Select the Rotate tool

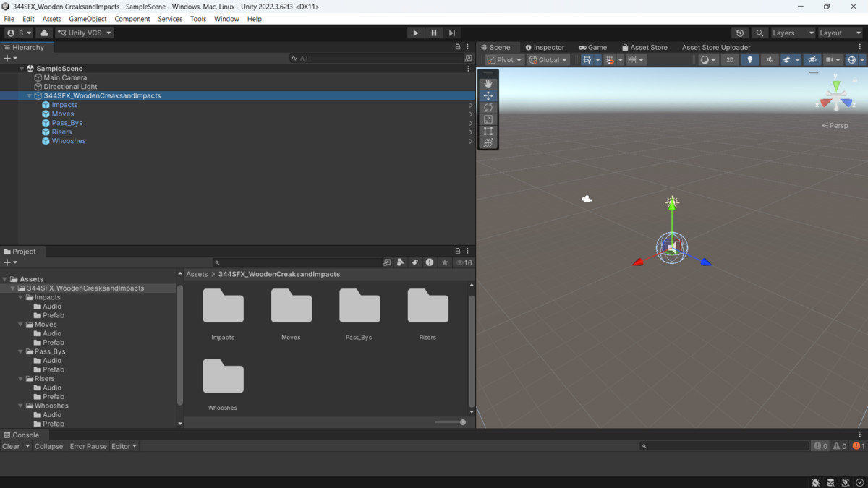[x=488, y=108]
